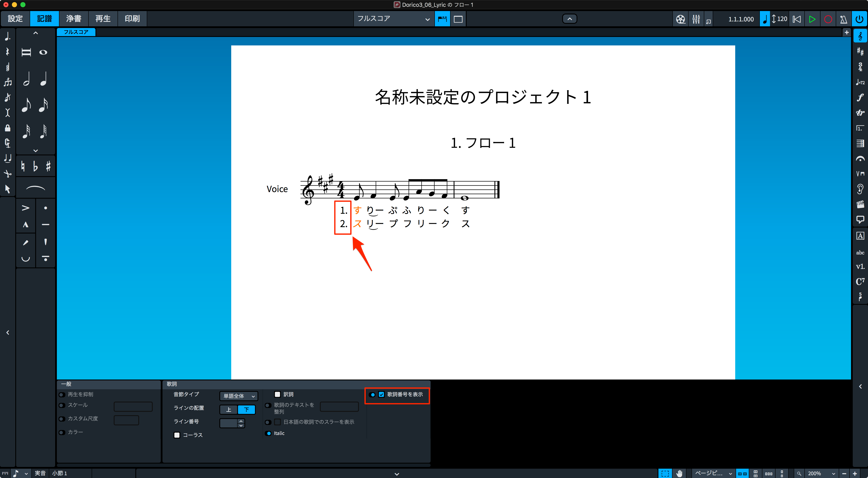Select the フルスコア document tab

[x=76, y=32]
